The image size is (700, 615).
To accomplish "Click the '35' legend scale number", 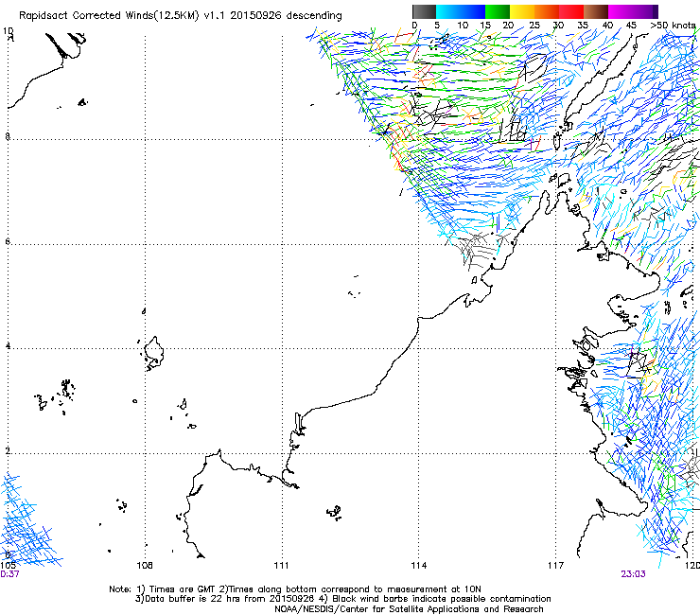I will pyautogui.click(x=583, y=26).
